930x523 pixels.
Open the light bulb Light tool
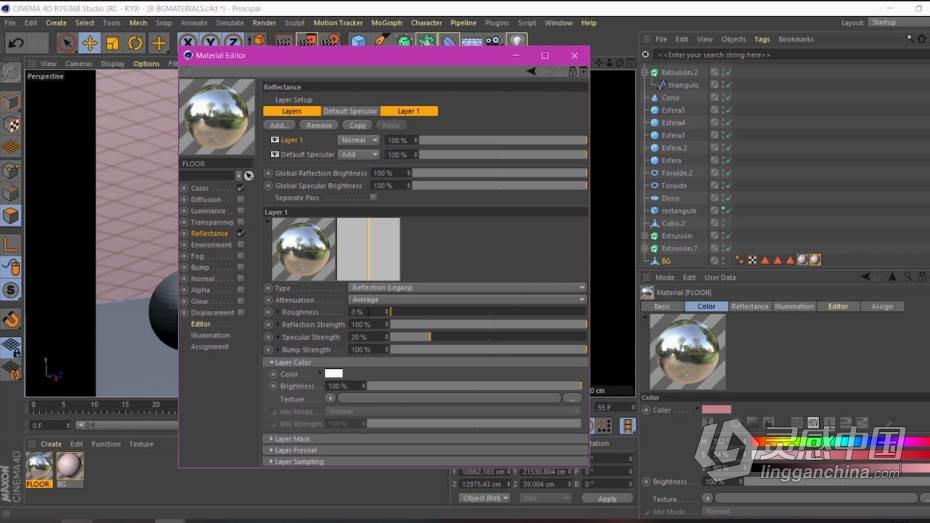[517, 41]
